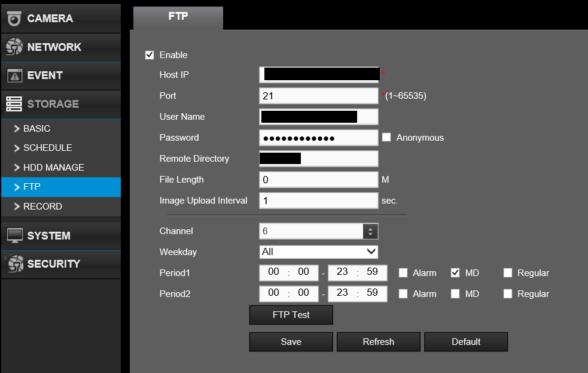Run the FTP Test button
The height and width of the screenshot is (373, 588).
click(291, 315)
